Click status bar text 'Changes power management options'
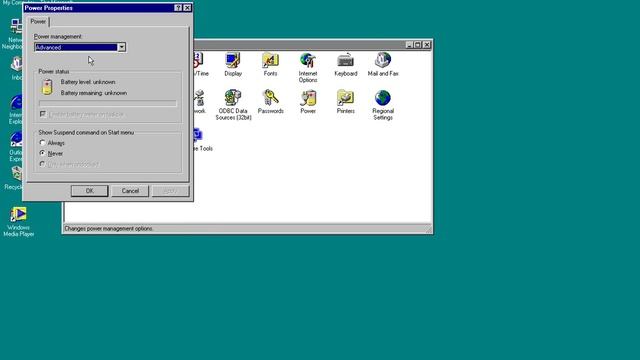Viewport: 640px width, 360px height. point(109,229)
